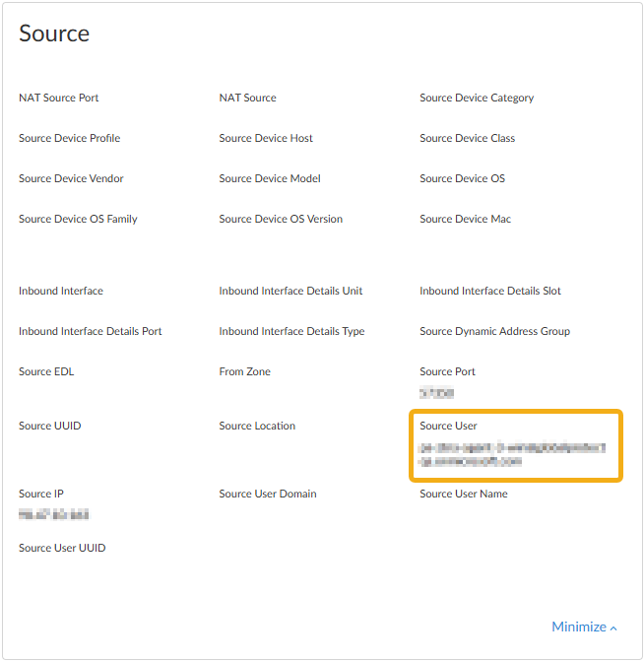Select the blurred Source Port value
Screen dimensions: 644x661
[436, 393]
